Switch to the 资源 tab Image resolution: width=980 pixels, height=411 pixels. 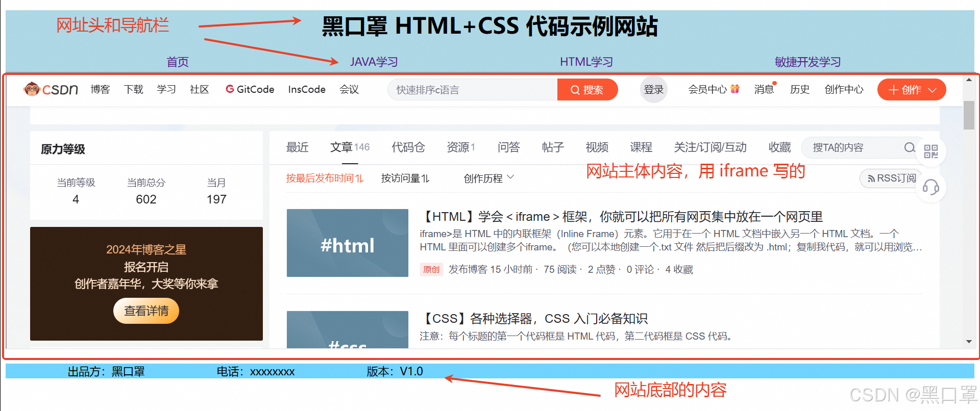point(461,147)
